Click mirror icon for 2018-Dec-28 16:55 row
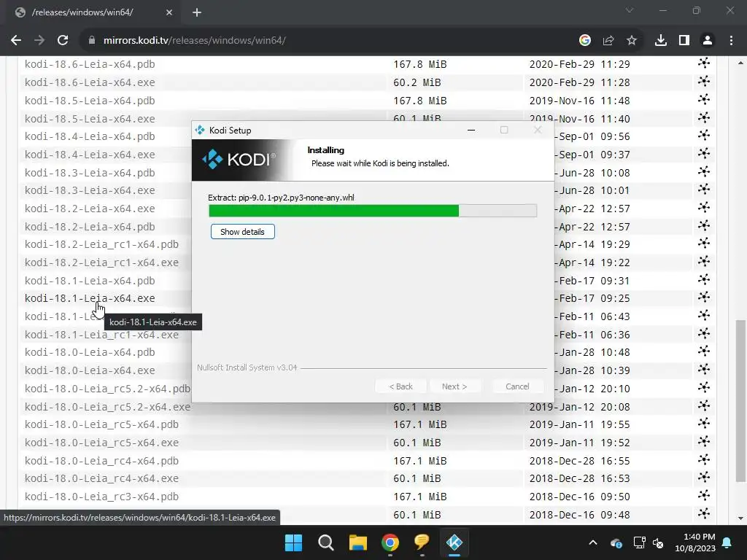This screenshot has width=747, height=560. tap(704, 459)
